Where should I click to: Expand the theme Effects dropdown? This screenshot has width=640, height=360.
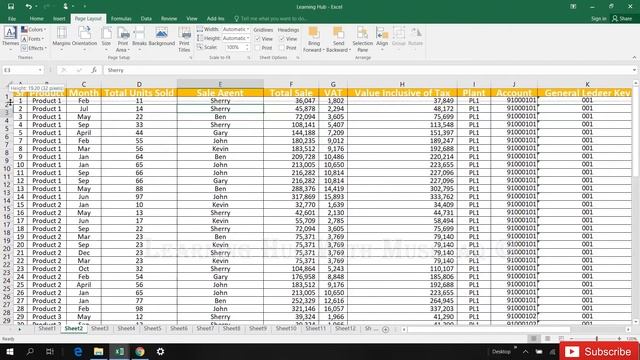(33, 48)
